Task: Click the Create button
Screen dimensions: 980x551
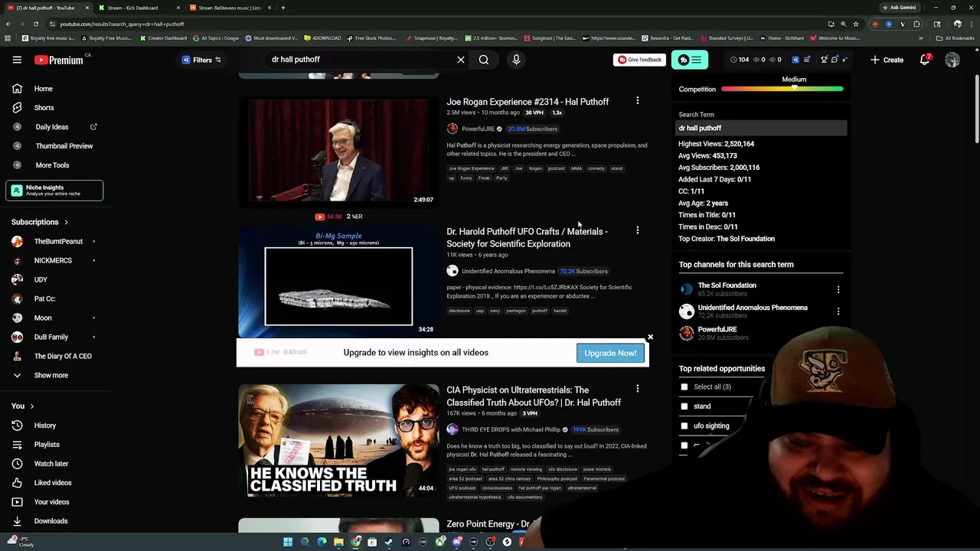Action: pos(887,60)
